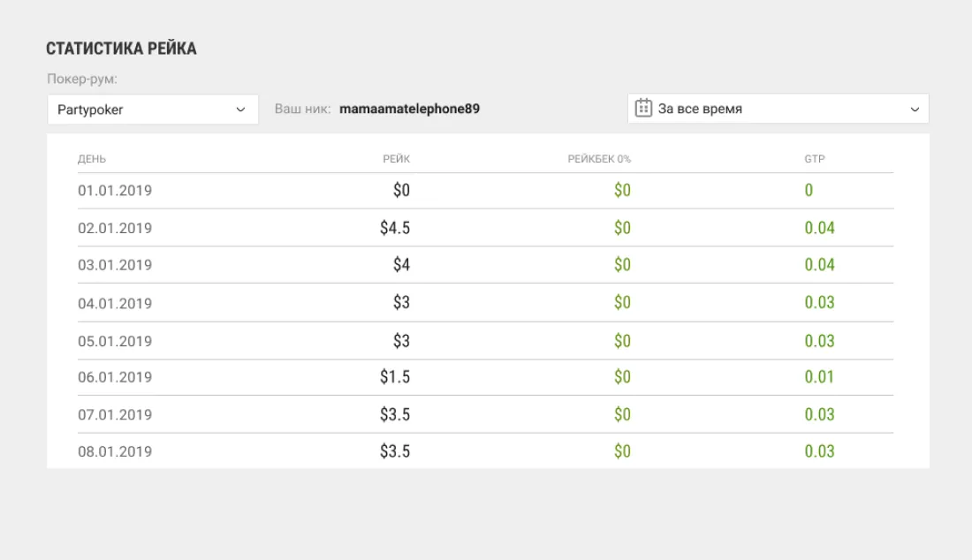972x560 pixels.
Task: Click rake $3 in 05.01.2019 row
Action: pyautogui.click(x=401, y=340)
